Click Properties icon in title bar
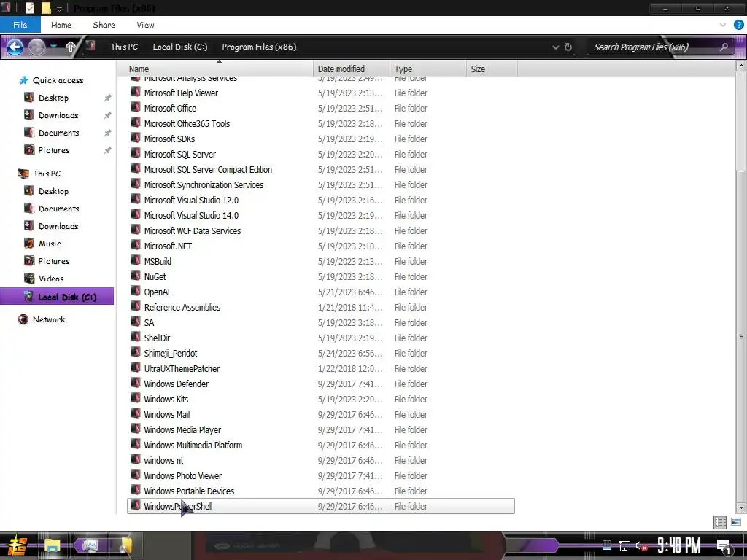Image resolution: width=747 pixels, height=560 pixels. tap(29, 8)
